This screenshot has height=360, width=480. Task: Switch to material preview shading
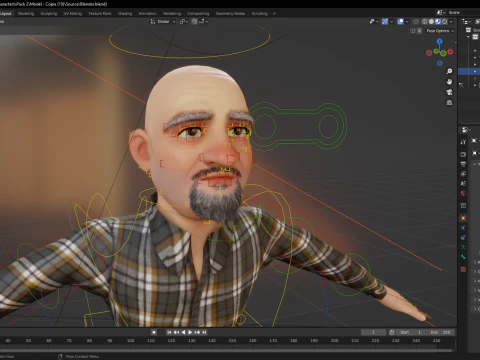click(438, 22)
